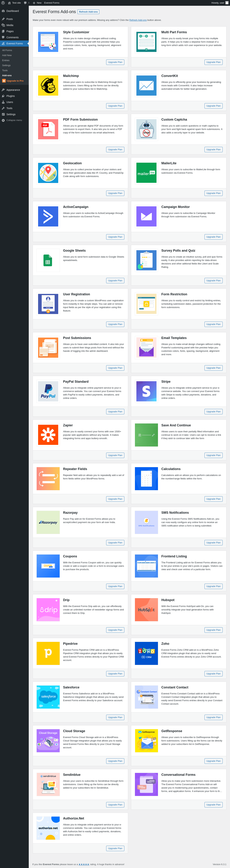The height and width of the screenshot is (868, 230).
Task: Click the Campaign Monitor purple icon
Action: (x=146, y=217)
